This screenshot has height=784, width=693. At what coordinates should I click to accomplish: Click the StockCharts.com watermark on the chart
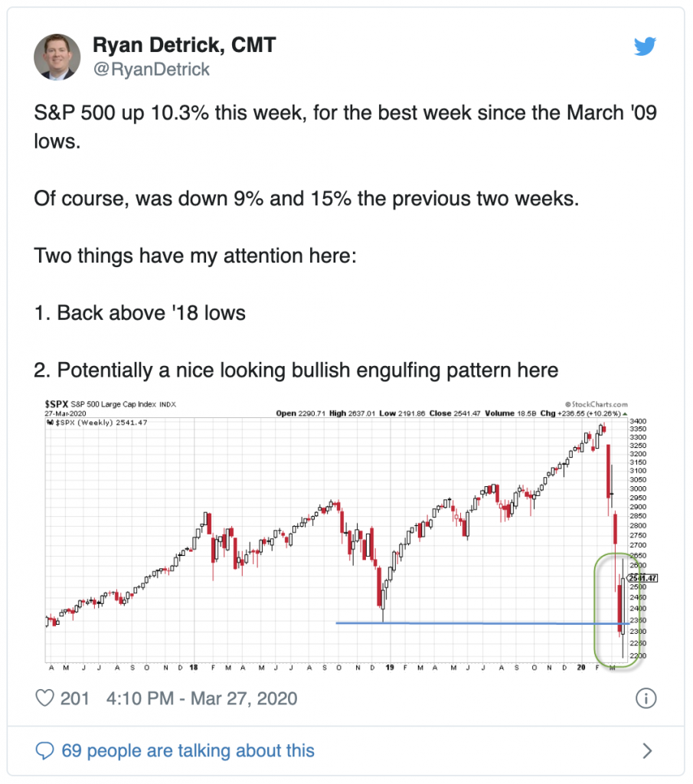(600, 403)
